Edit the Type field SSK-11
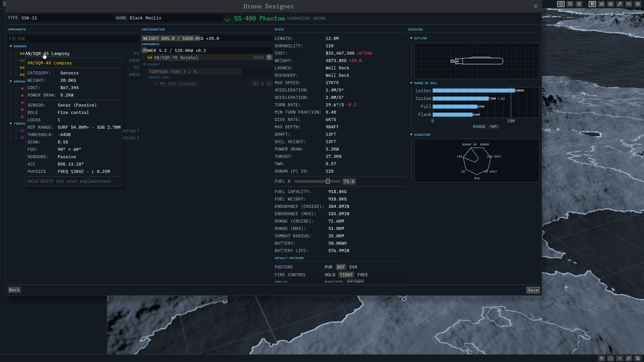Screen dimensions: 644x362 click(x=67, y=18)
